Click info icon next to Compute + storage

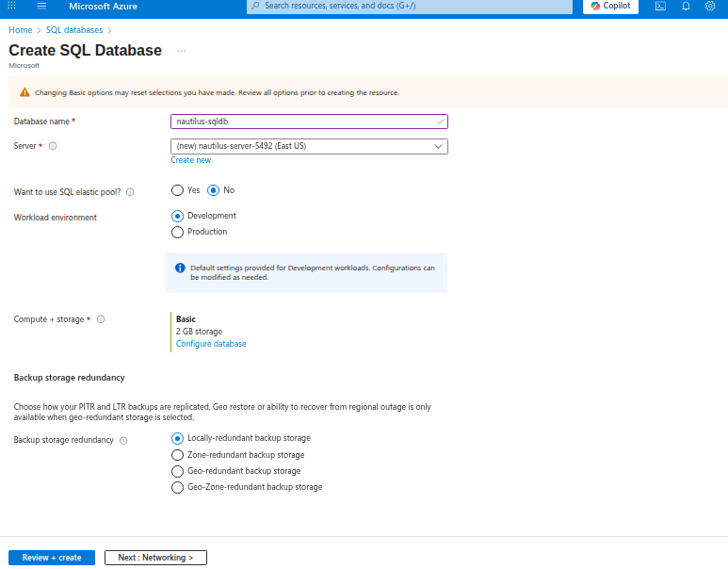[101, 319]
